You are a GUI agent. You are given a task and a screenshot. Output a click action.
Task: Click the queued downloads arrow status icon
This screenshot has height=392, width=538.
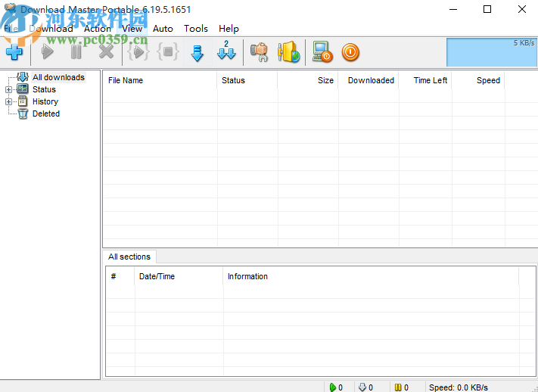tap(362, 387)
